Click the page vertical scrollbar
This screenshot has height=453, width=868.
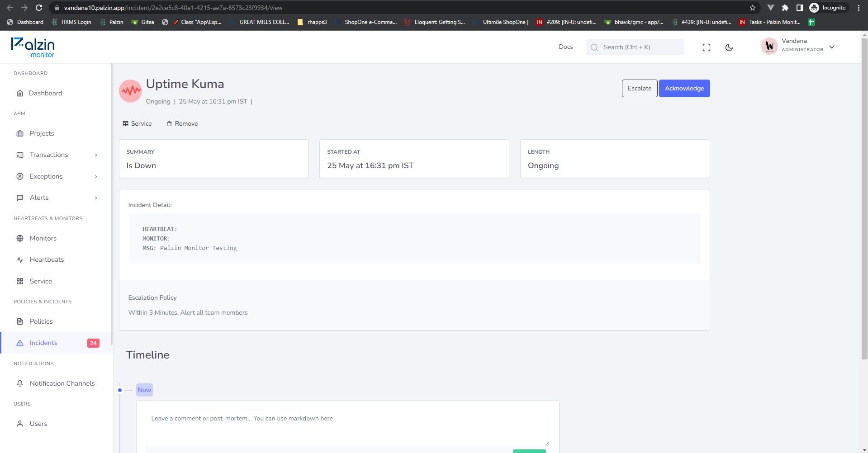click(864, 199)
